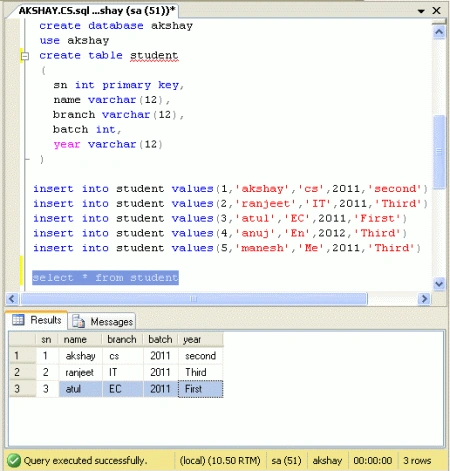
Task: Select the AKSHAY.CS.sql document tab
Action: tap(96, 11)
